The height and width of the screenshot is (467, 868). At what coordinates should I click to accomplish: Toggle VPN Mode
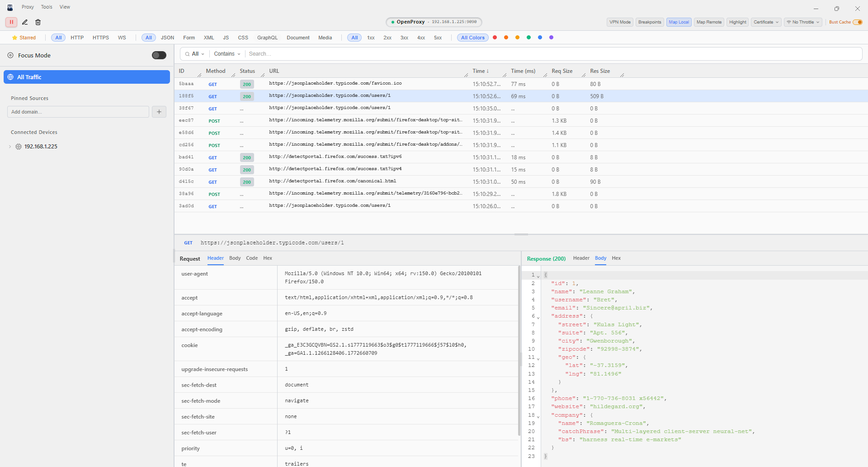point(620,22)
